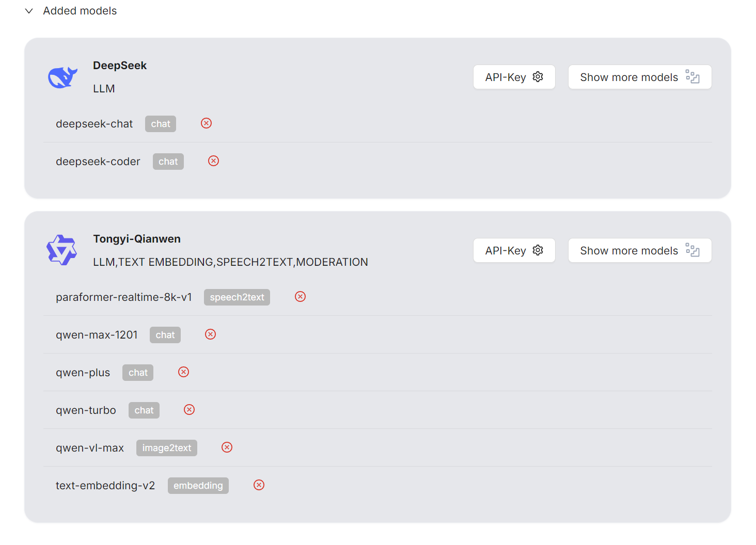Viewport: 756px width, 545px height.
Task: Delete paraformer-realtime-8k-v1 model
Action: (x=300, y=297)
